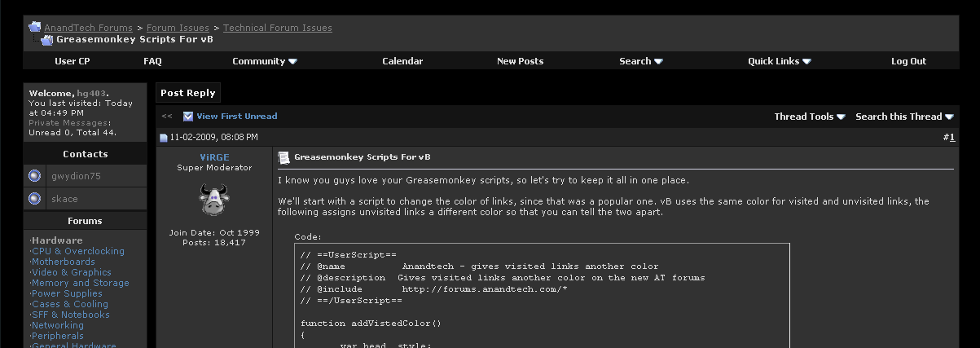Click the post document icon beside the post title

coord(283,156)
